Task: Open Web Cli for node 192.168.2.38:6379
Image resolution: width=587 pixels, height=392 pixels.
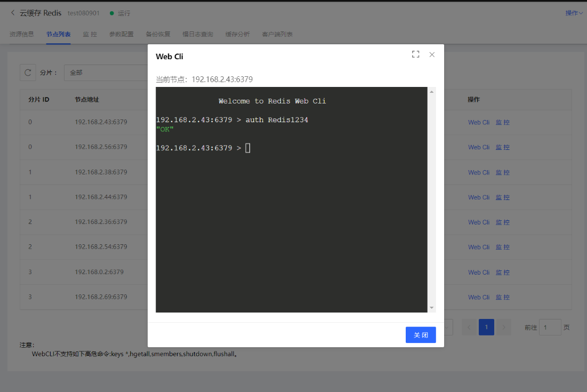Action: click(478, 172)
